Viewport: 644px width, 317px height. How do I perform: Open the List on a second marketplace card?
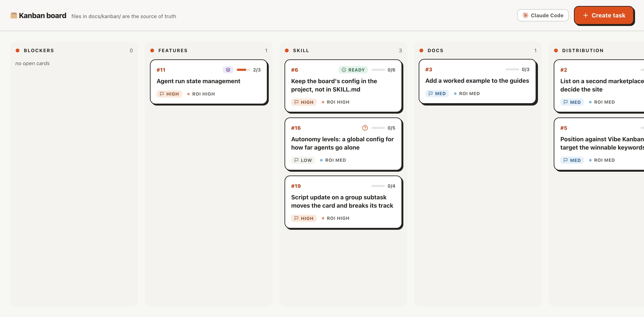(x=599, y=86)
